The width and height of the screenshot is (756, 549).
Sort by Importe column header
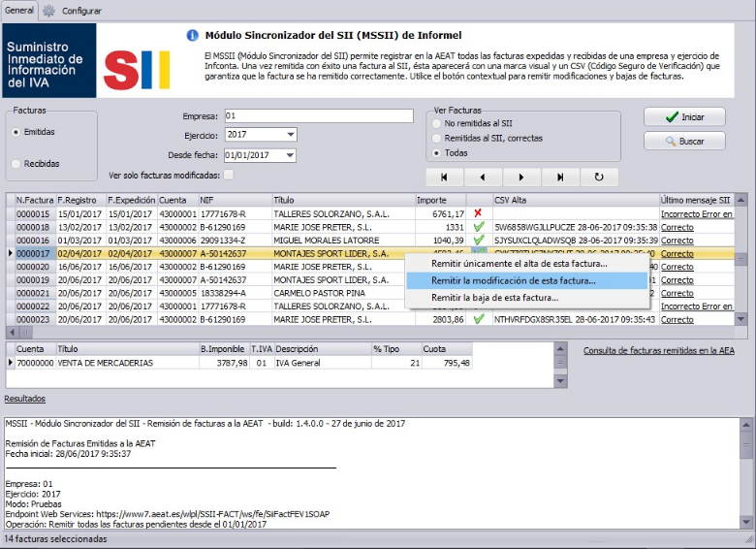(441, 200)
